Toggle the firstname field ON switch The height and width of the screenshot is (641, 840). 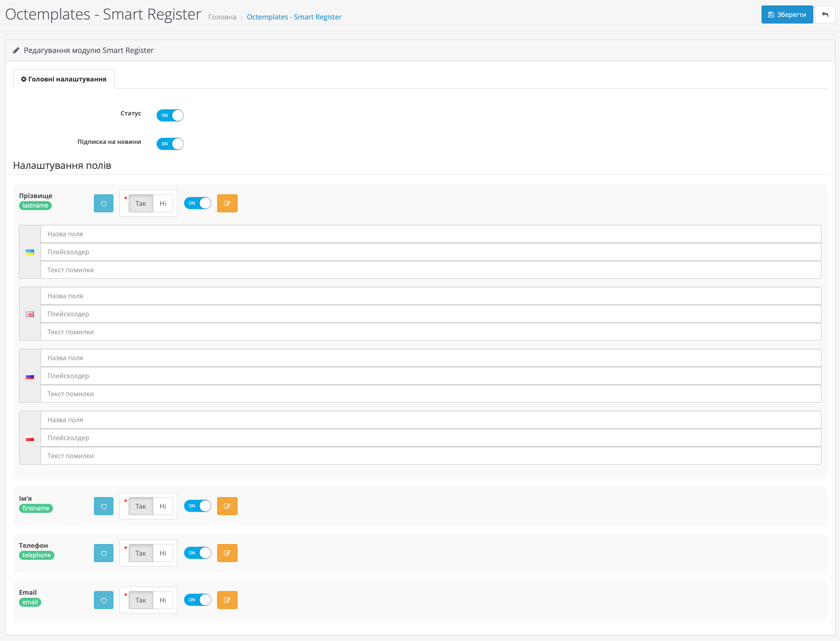click(x=197, y=506)
